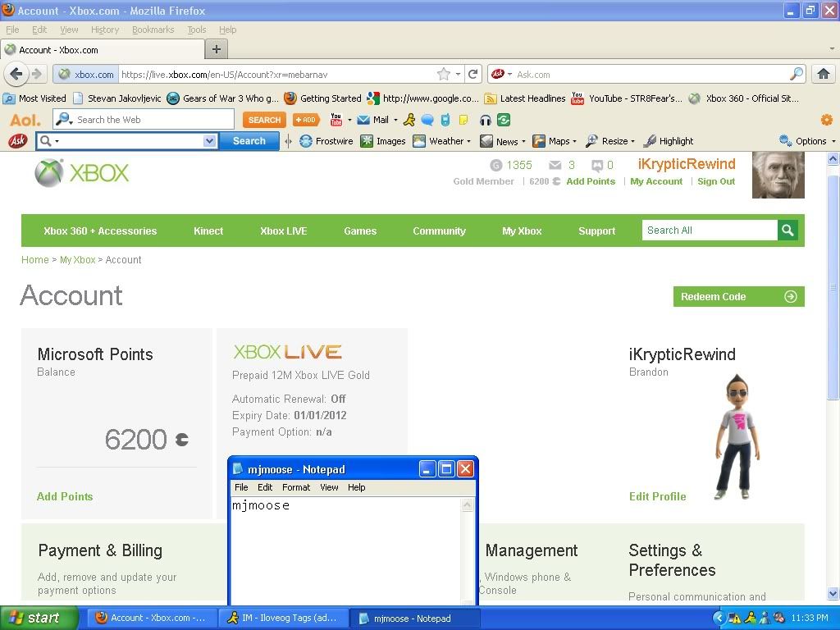Screen dimensions: 840x630
Task: Click the AOL Search the Web field
Action: coord(144,120)
